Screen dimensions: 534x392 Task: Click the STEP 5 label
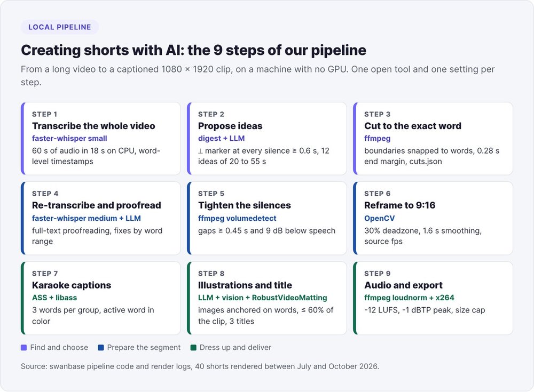click(211, 194)
